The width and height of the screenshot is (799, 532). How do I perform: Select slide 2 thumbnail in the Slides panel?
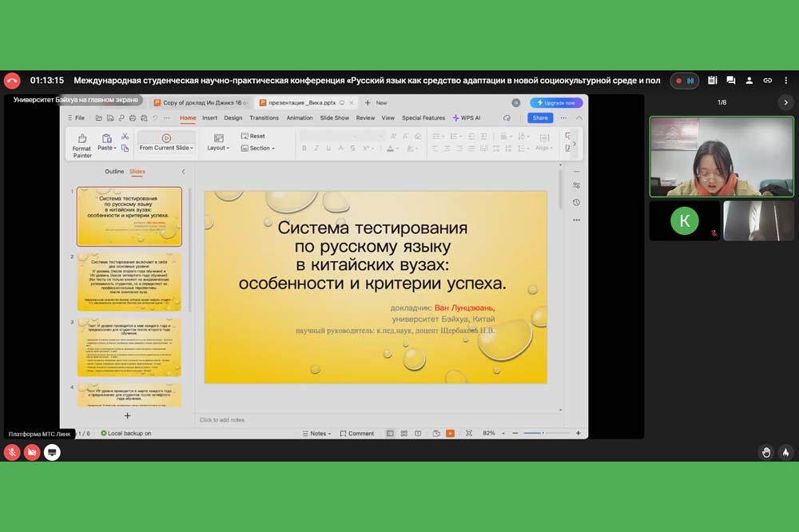[129, 283]
